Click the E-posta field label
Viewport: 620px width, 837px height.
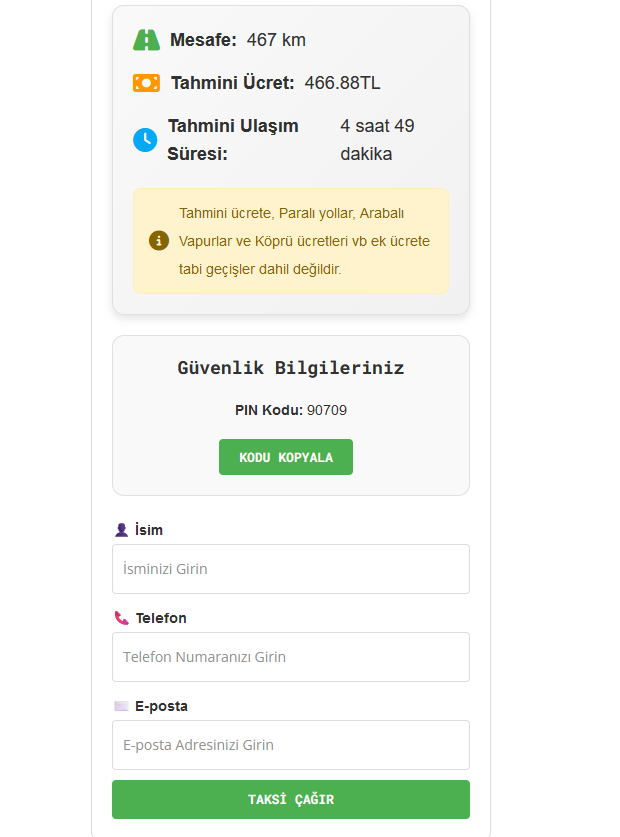[161, 706]
